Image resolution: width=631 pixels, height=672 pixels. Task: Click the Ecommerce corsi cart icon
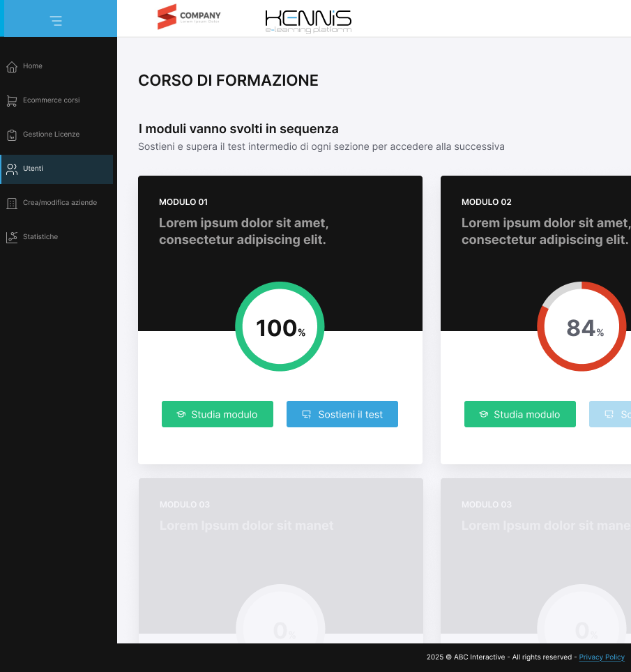pos(12,101)
